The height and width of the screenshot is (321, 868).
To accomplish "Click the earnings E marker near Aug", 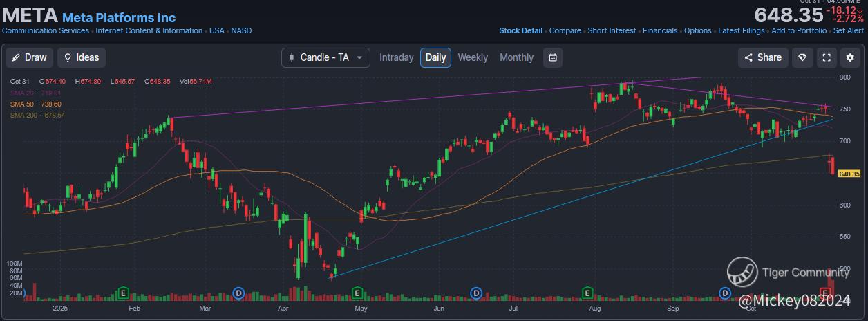I will tap(588, 293).
